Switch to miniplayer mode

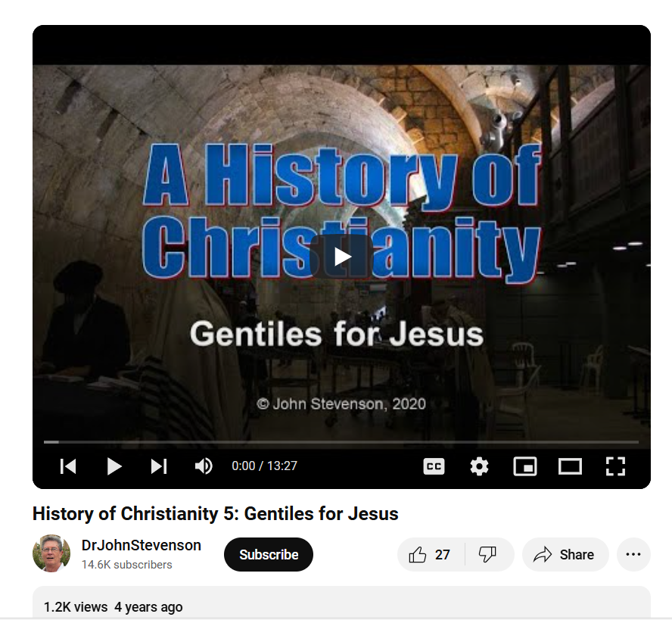coord(525,466)
